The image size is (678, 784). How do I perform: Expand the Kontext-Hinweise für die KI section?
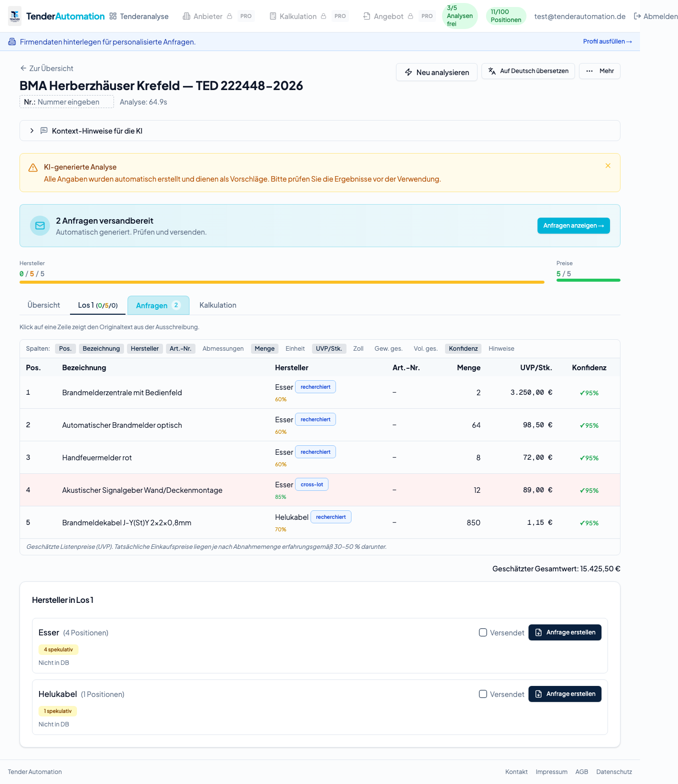pyautogui.click(x=32, y=131)
